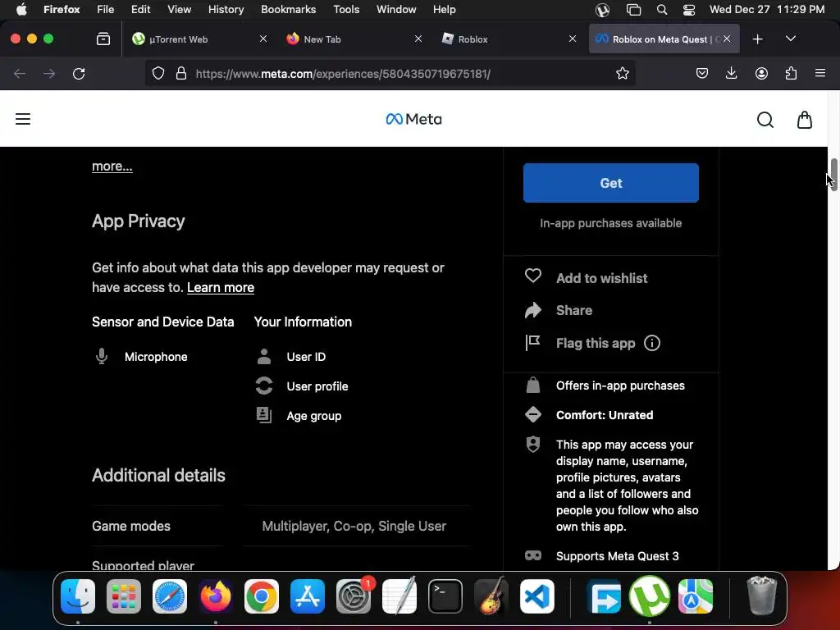Screen dimensions: 840x630
Task: Click the Game modes row label
Action: tap(130, 526)
